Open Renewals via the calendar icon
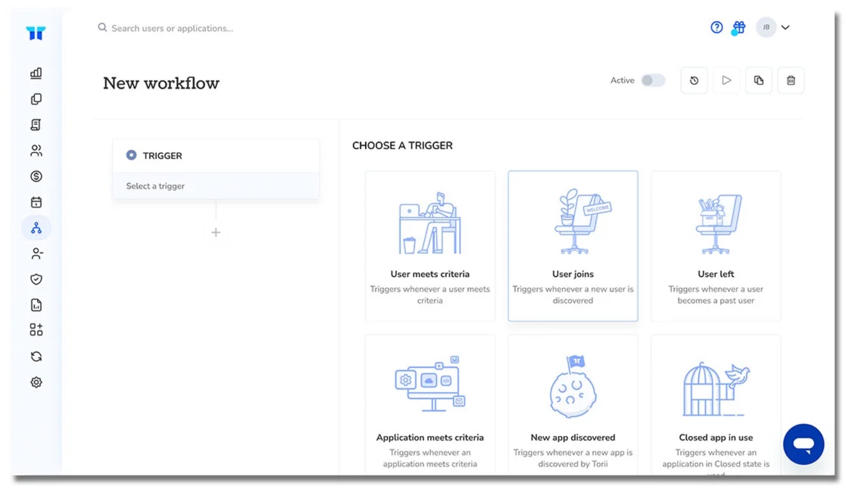This screenshot has width=868, height=492. tap(36, 201)
